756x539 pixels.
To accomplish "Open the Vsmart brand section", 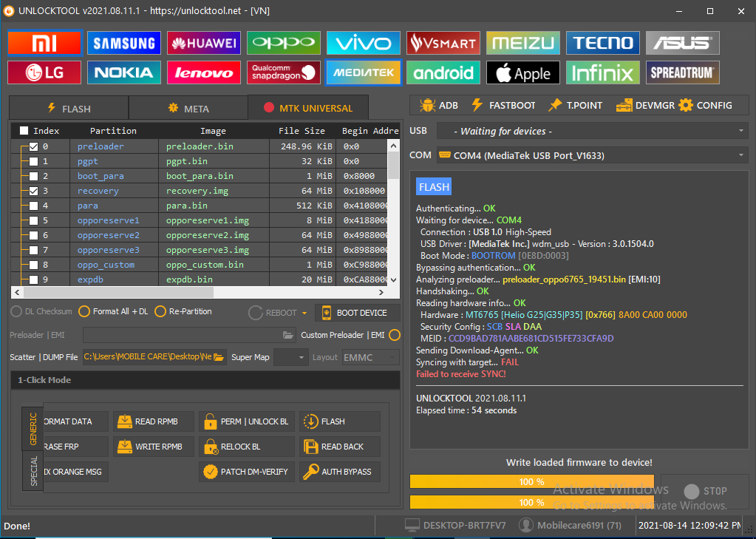I will (443, 43).
